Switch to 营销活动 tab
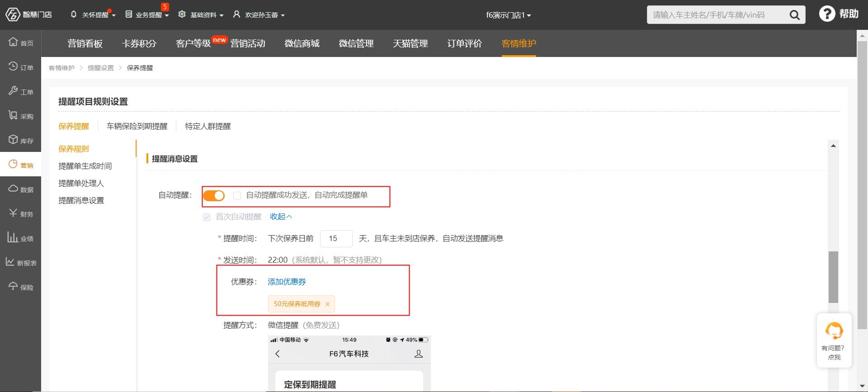The image size is (868, 392). [248, 43]
